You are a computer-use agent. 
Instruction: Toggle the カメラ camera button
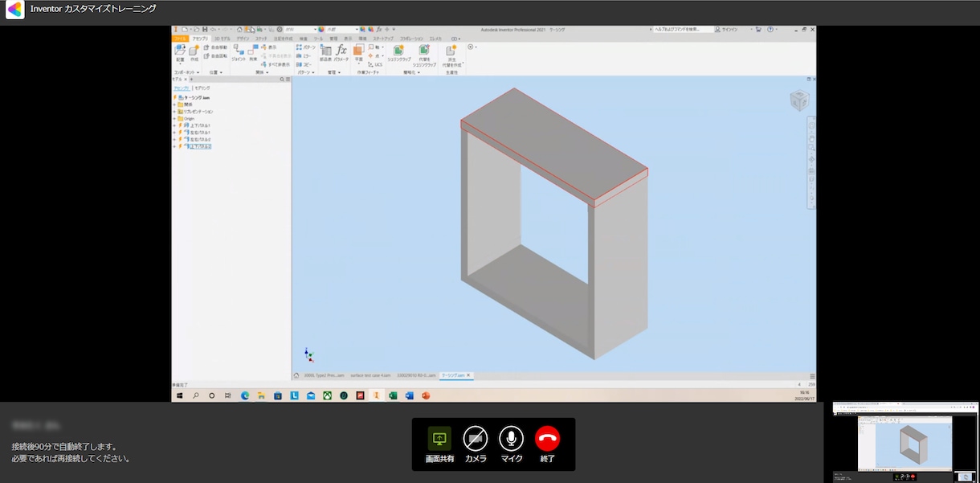tap(476, 444)
